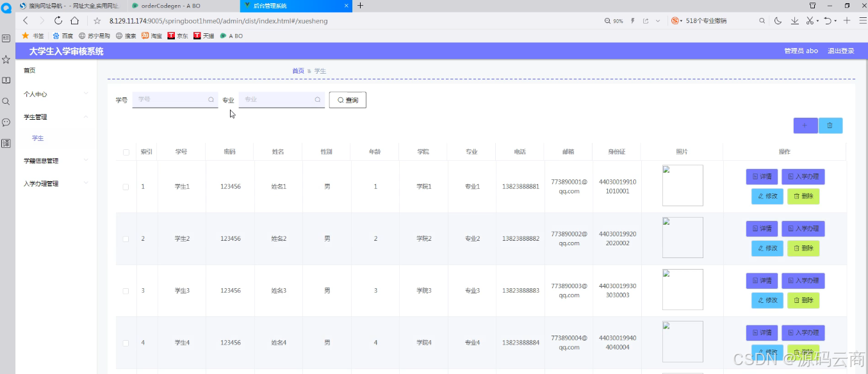This screenshot has width=868, height=374.
Task: Click the share page icon in address bar
Action: pos(645,20)
